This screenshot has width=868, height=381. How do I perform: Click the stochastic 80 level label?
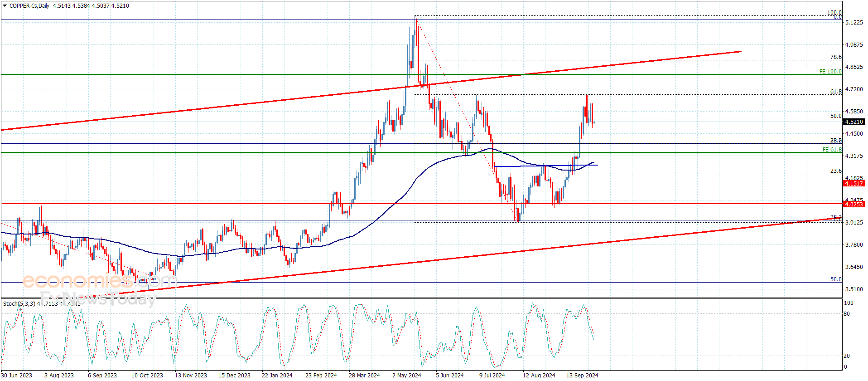click(847, 314)
